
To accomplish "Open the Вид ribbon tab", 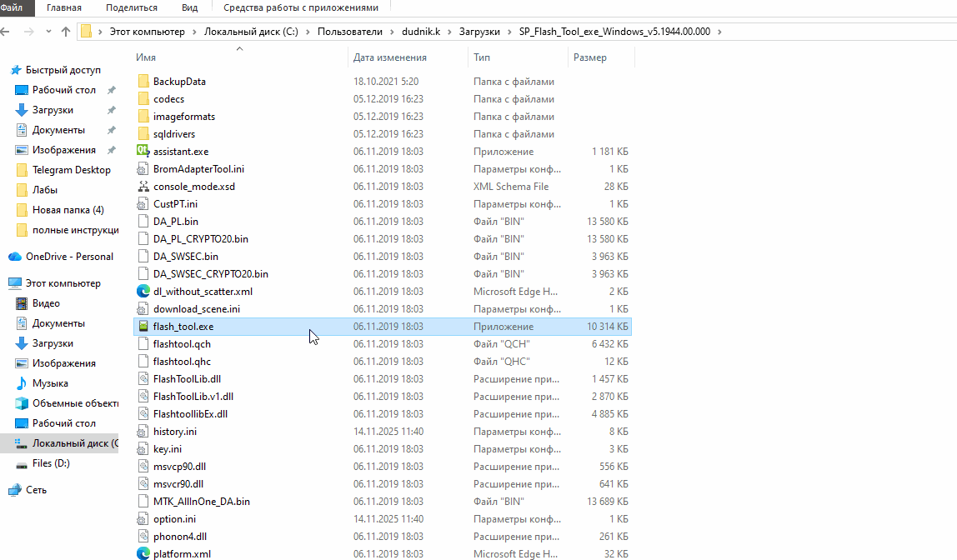I will tap(189, 7).
